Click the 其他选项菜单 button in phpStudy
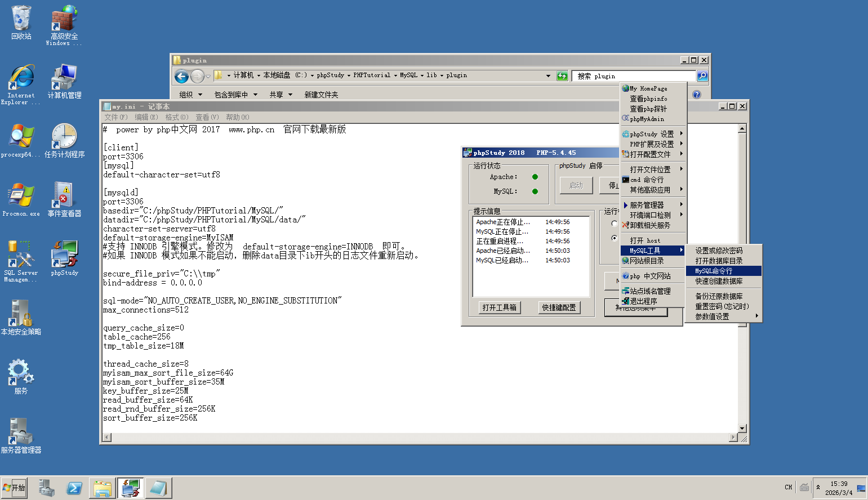 [636, 307]
